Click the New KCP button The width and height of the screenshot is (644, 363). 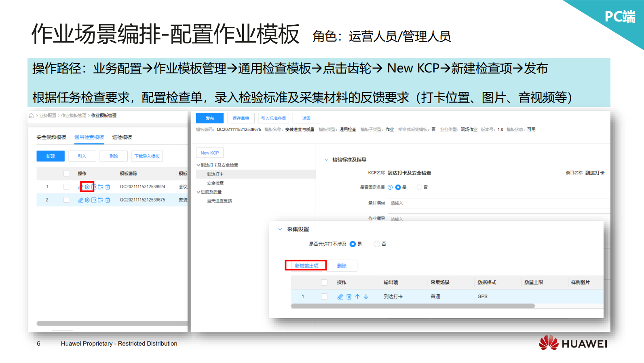coord(210,153)
